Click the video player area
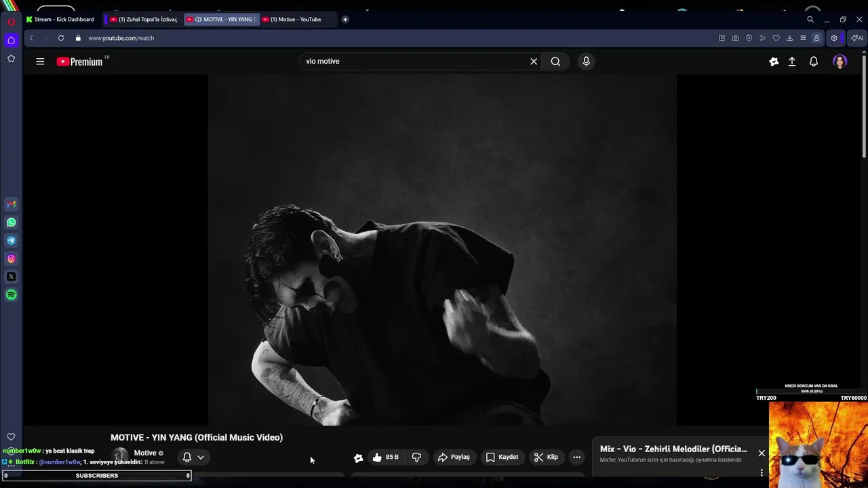This screenshot has width=868, height=488. pyautogui.click(x=442, y=249)
